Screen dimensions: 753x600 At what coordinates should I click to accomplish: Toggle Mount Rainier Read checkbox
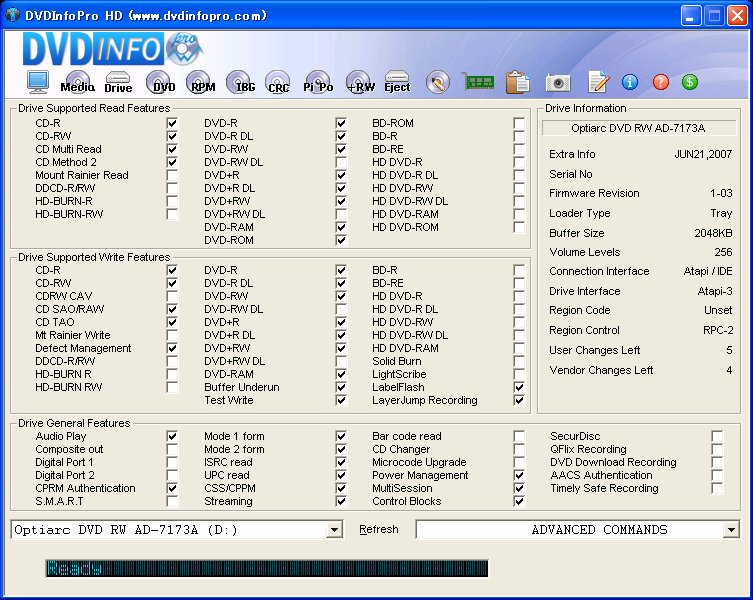coord(172,175)
